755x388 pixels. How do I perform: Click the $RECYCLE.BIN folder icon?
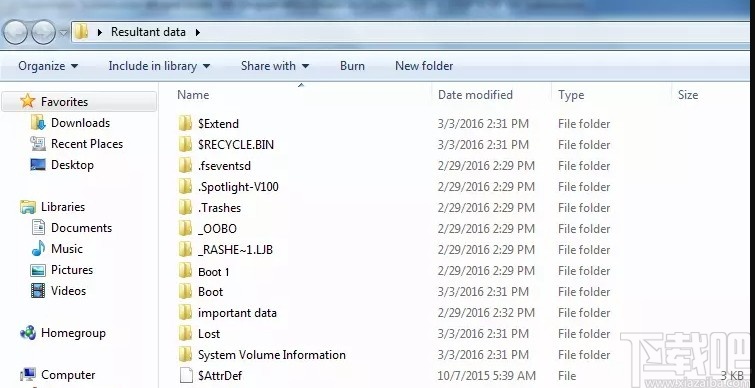tap(185, 144)
